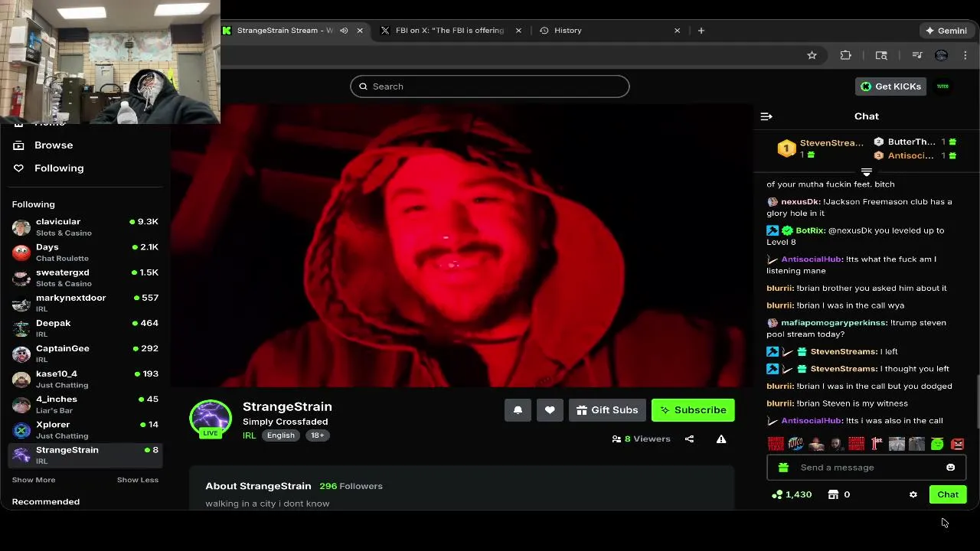Follow StrangeStrain with the heart button
980x551 pixels.
point(550,410)
